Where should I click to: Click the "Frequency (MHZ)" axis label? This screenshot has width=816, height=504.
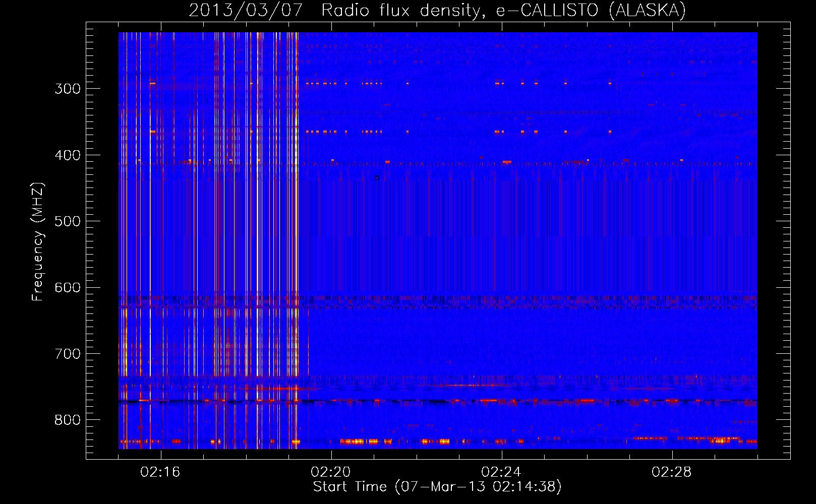click(x=38, y=242)
